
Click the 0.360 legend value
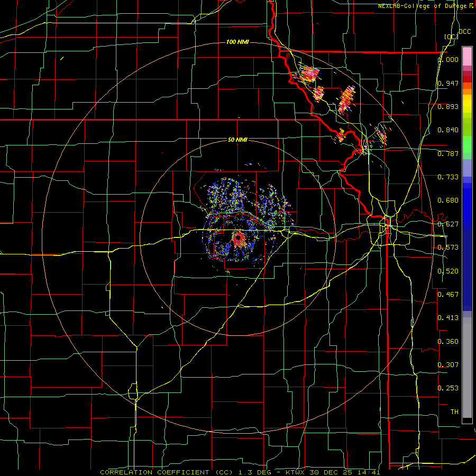pyautogui.click(x=448, y=342)
